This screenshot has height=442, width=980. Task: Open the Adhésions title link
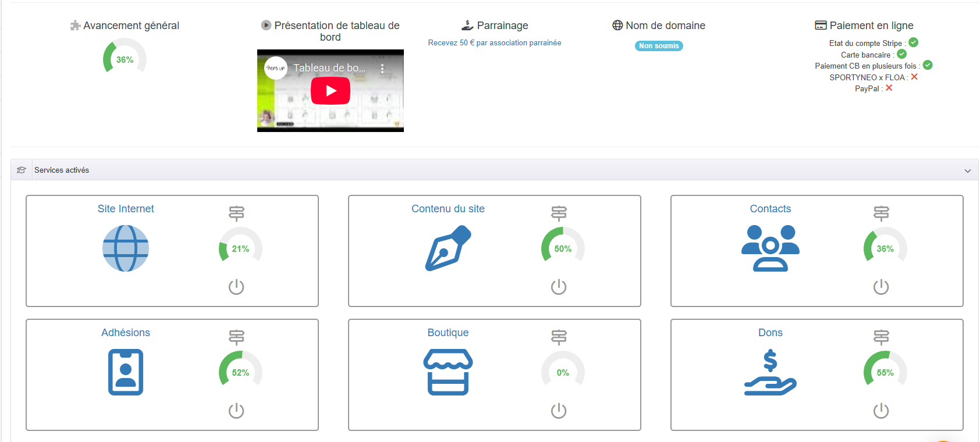coord(126,333)
